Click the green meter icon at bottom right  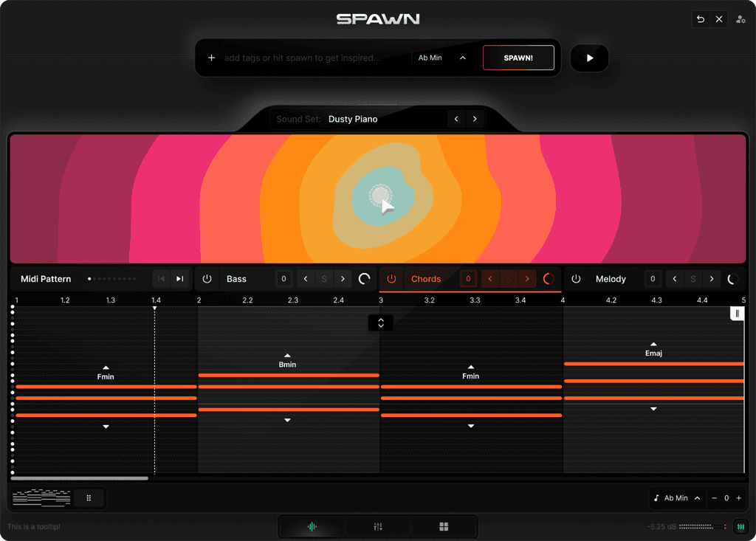tap(740, 527)
